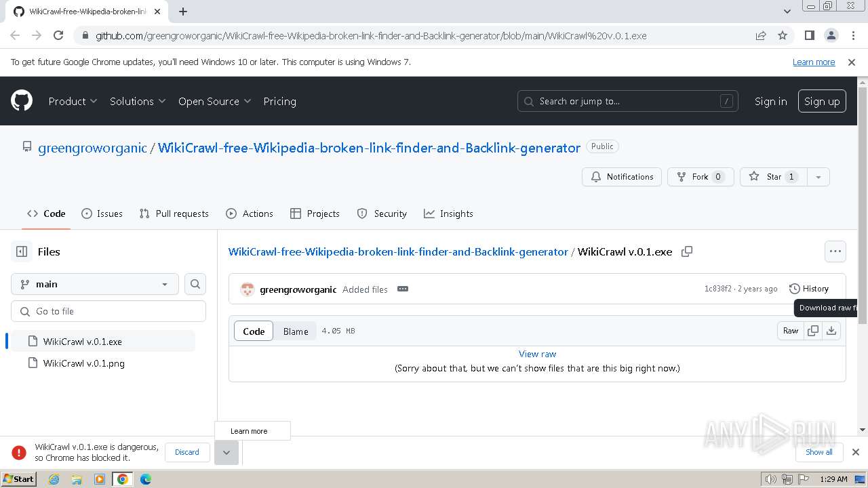This screenshot has height=488, width=868.
Task: Open Notifications button for the repo
Action: (x=622, y=177)
